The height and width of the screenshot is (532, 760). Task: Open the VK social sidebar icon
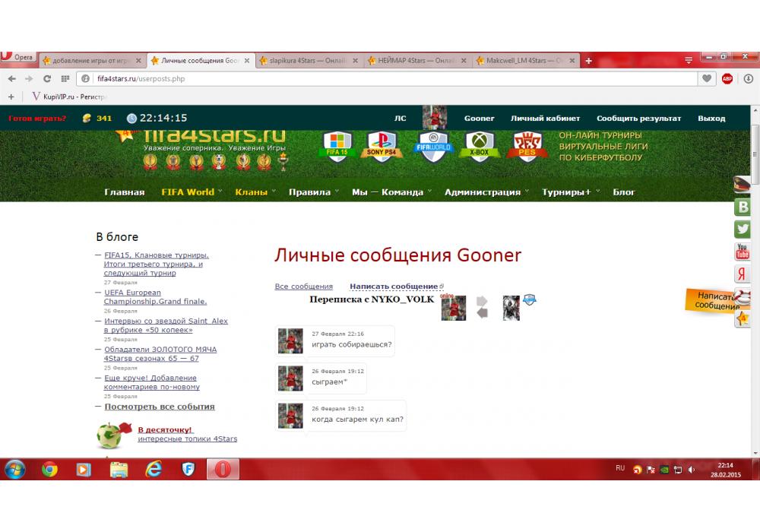(742, 207)
